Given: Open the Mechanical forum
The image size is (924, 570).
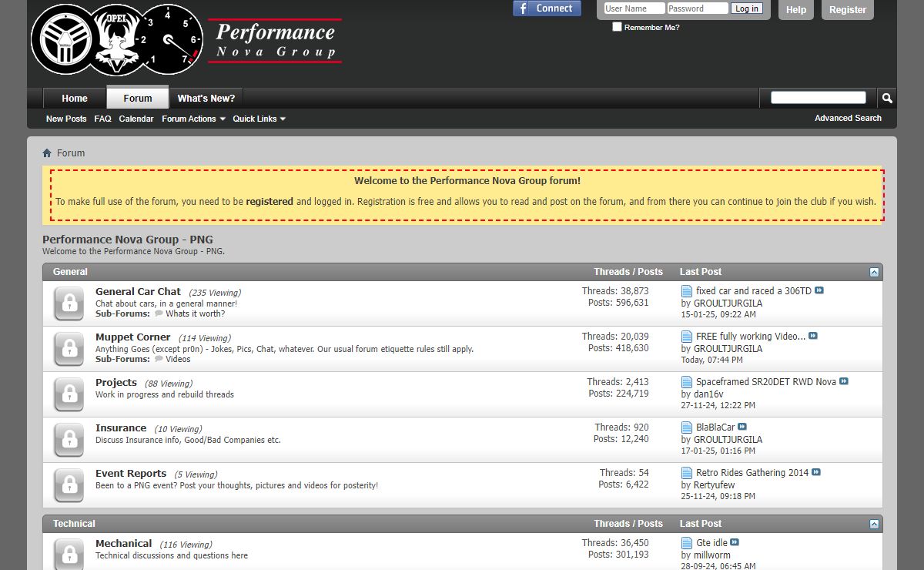Looking at the screenshot, I should [123, 543].
